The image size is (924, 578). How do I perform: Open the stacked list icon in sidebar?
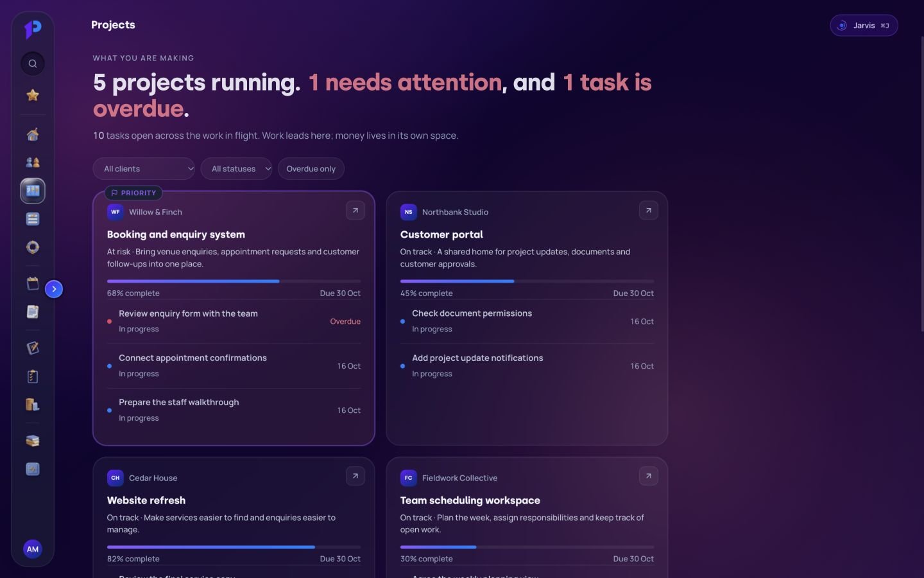[x=33, y=219]
